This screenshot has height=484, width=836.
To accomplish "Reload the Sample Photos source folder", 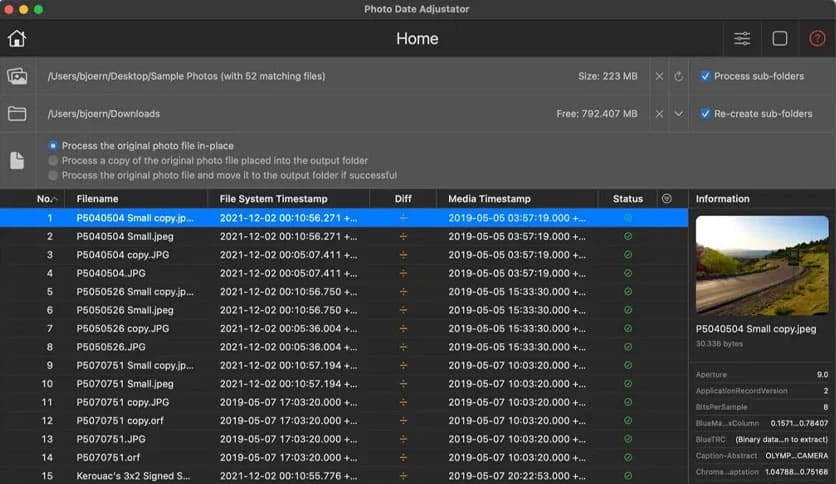I will (679, 76).
